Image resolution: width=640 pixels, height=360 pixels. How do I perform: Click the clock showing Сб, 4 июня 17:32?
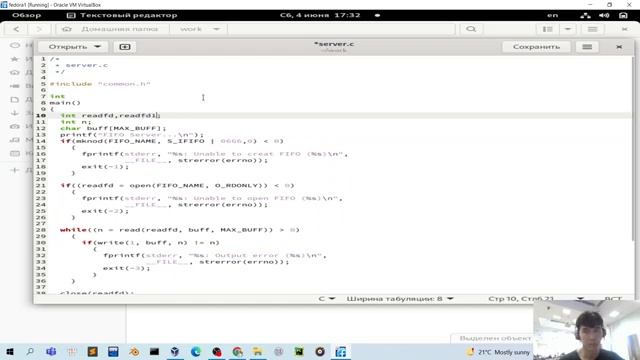tap(320, 16)
